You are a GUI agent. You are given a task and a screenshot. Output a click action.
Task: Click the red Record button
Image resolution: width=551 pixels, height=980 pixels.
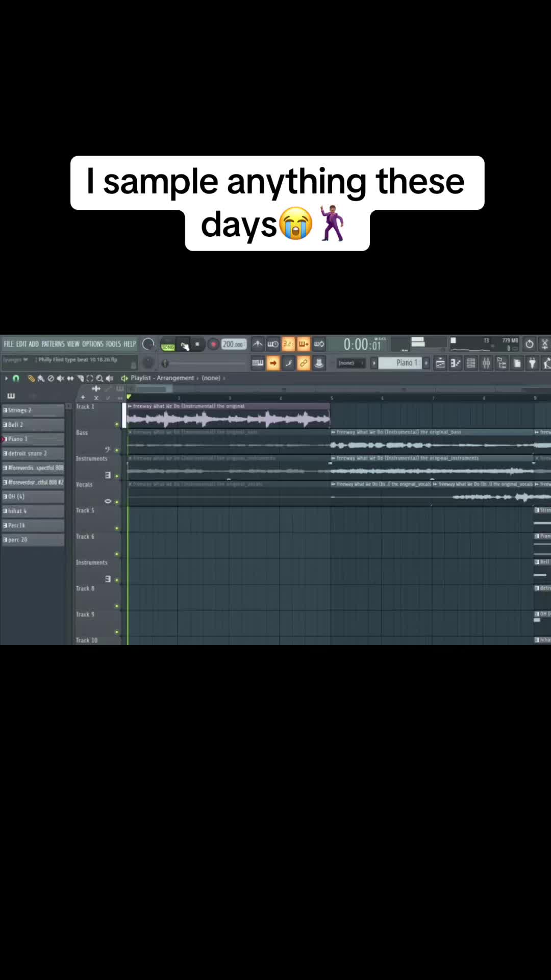213,345
